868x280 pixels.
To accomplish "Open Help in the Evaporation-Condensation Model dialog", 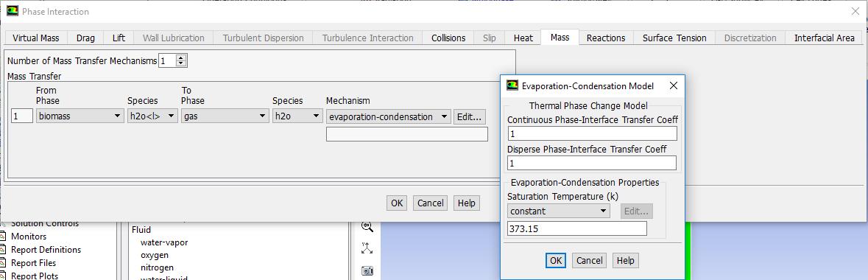I will (x=626, y=261).
